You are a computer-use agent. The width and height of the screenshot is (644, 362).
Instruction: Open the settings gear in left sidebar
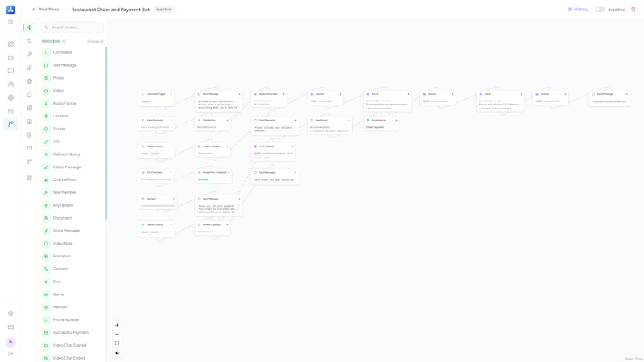(x=10, y=314)
